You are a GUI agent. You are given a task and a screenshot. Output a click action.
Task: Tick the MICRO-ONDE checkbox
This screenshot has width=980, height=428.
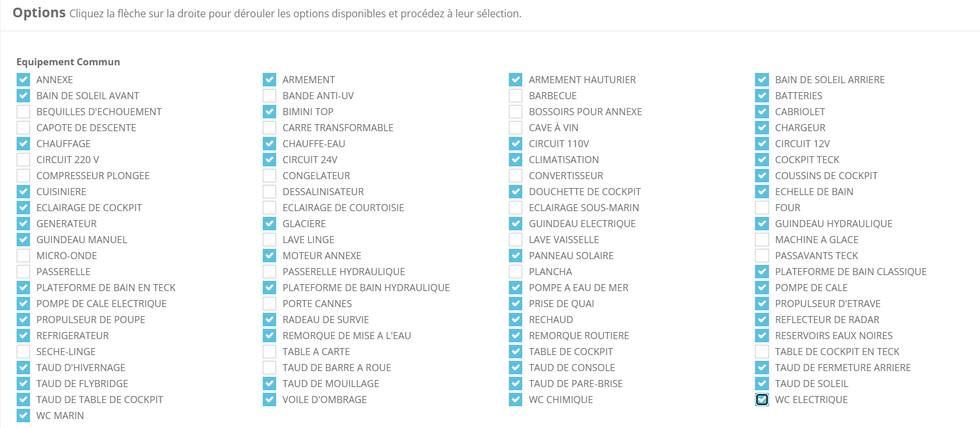[24, 256]
